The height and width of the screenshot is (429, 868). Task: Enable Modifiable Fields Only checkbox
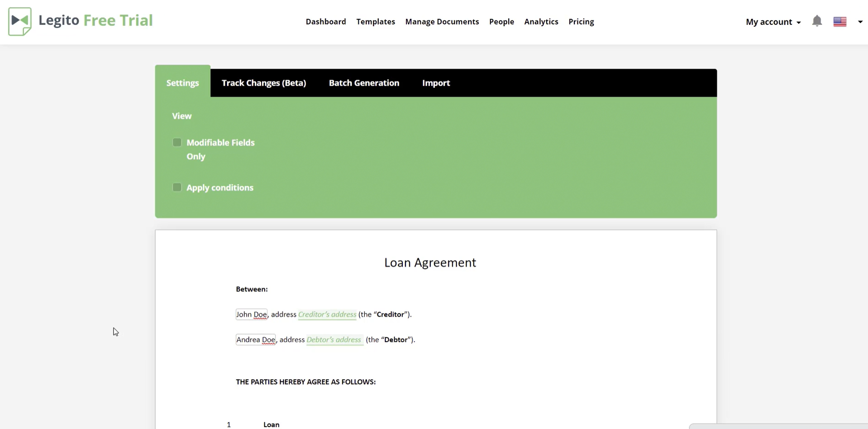click(177, 142)
